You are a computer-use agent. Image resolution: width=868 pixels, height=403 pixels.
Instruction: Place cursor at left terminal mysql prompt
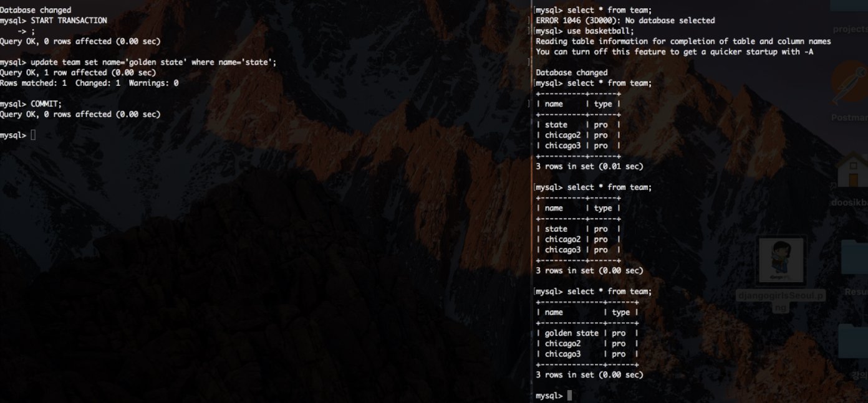click(x=33, y=135)
